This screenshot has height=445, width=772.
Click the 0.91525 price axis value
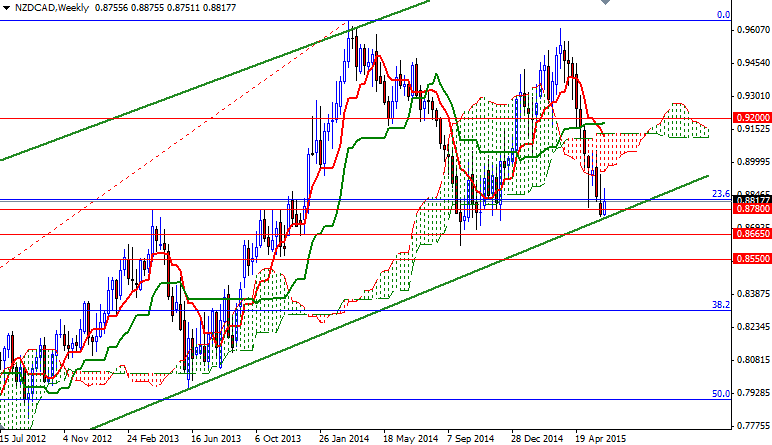click(753, 129)
